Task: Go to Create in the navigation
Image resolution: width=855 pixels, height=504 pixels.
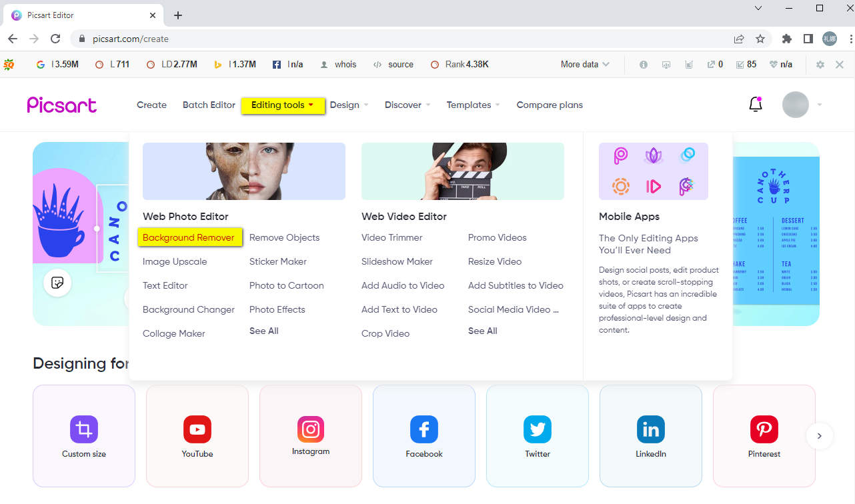Action: point(151,105)
